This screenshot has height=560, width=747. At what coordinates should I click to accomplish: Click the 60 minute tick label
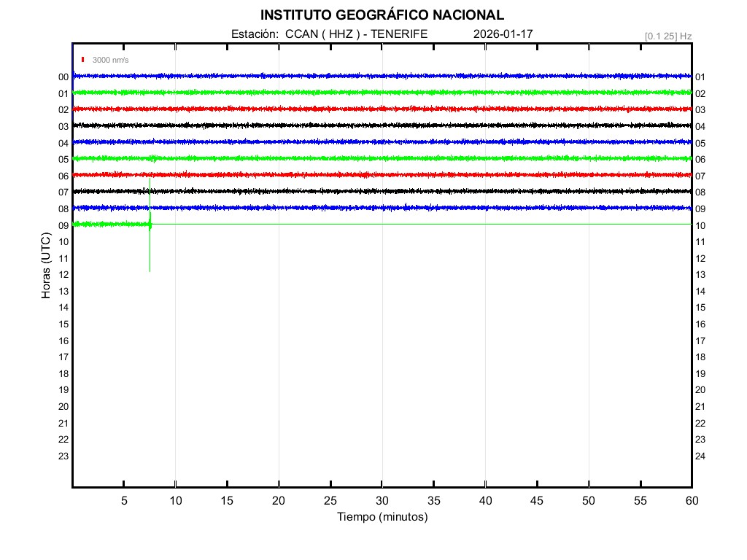[x=691, y=500]
